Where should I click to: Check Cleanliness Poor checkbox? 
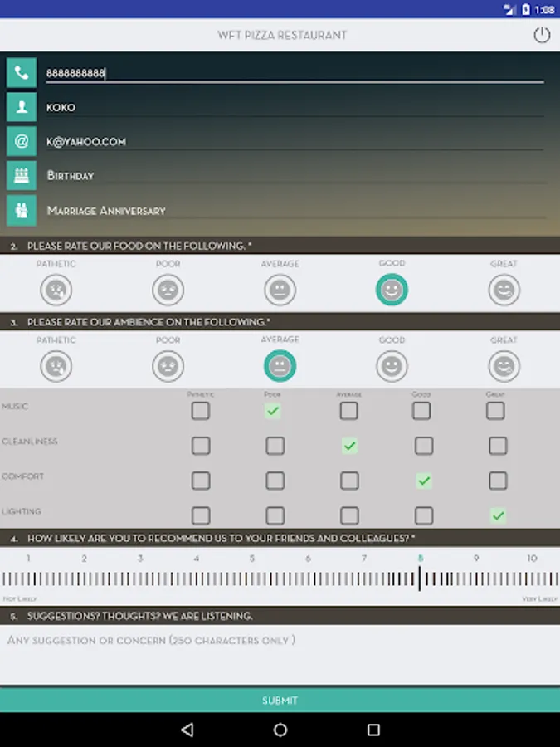click(x=275, y=446)
